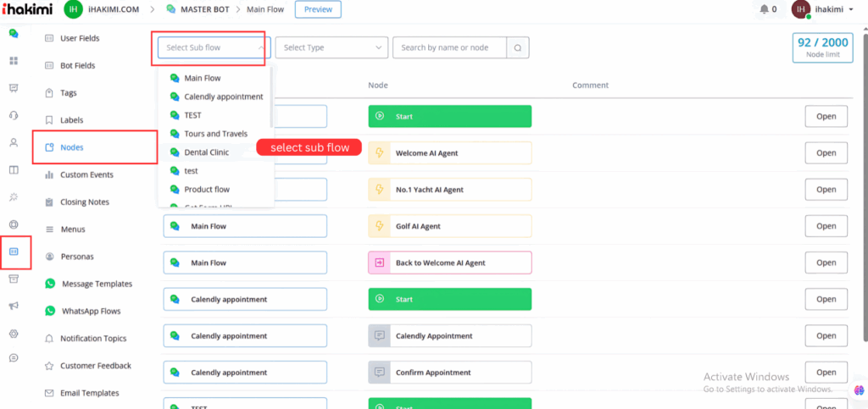This screenshot has width=868, height=409.
Task: Click the Preview button
Action: click(318, 9)
